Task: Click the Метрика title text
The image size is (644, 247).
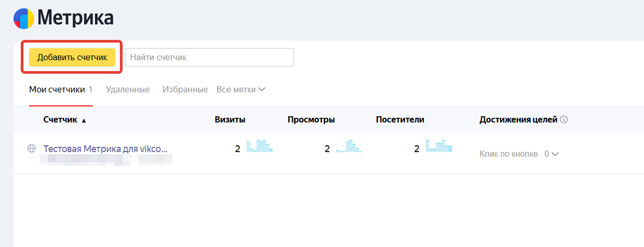Action: 75,19
